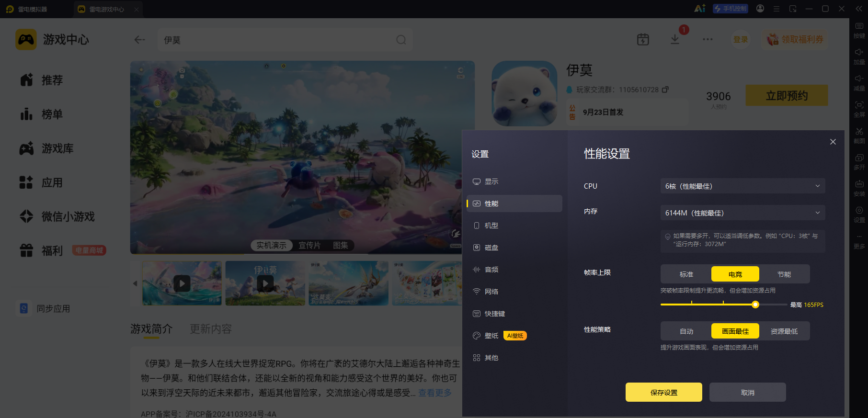The image size is (868, 418).
Task: Show the 宣传片 media tab
Action: pos(309,246)
